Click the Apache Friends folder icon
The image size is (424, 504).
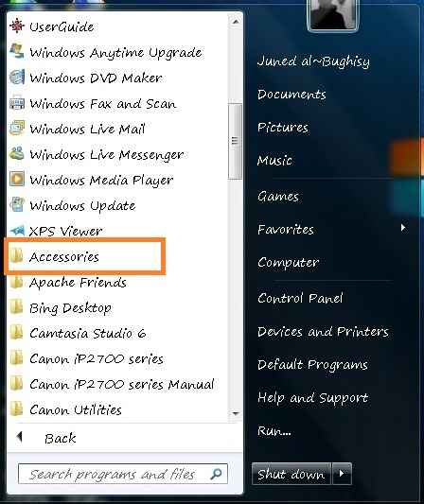[16, 282]
